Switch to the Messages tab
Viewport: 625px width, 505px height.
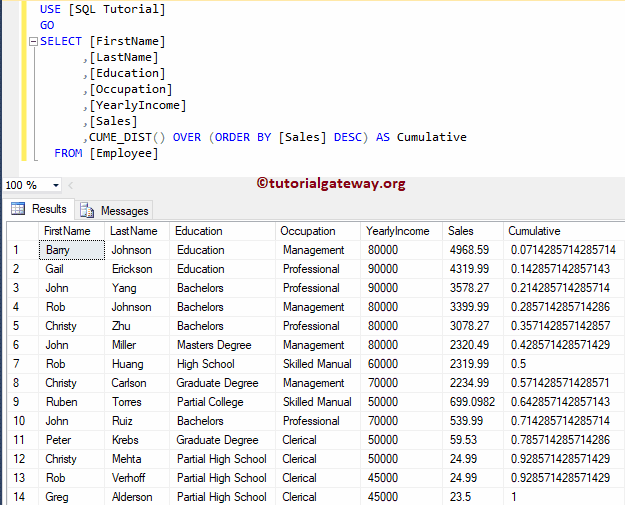point(124,211)
